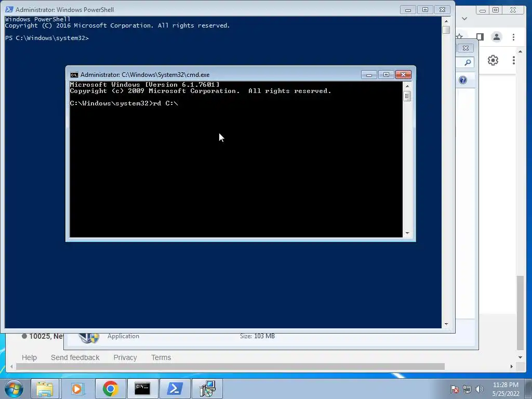Screen dimensions: 532x399
Task: Launch Windows Media Player from taskbar
Action: click(77, 389)
